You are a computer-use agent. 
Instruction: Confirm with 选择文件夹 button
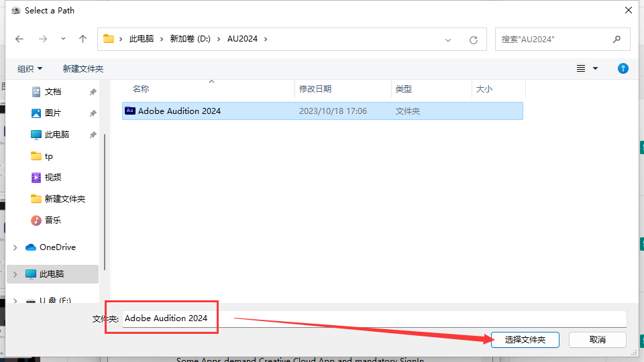525,340
